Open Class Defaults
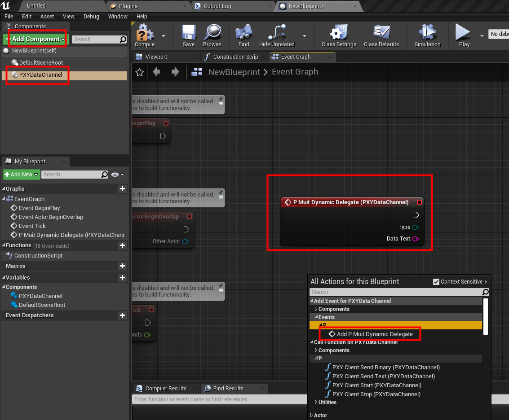The height and width of the screenshot is (420, 509). click(381, 35)
